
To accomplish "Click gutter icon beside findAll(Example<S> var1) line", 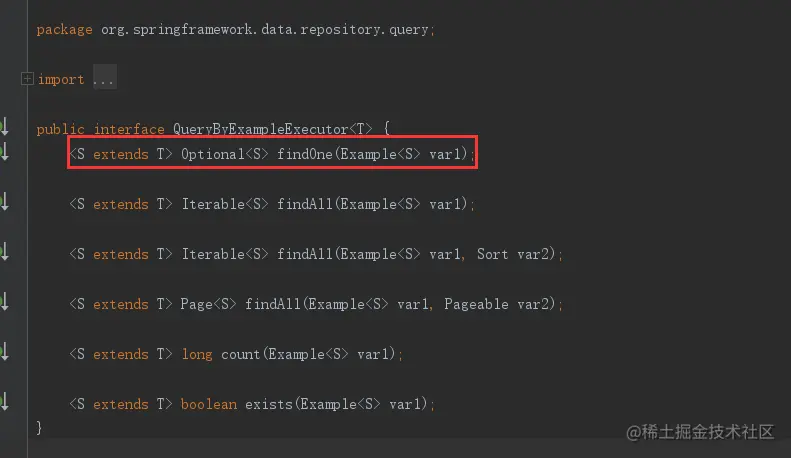I will pos(5,201).
